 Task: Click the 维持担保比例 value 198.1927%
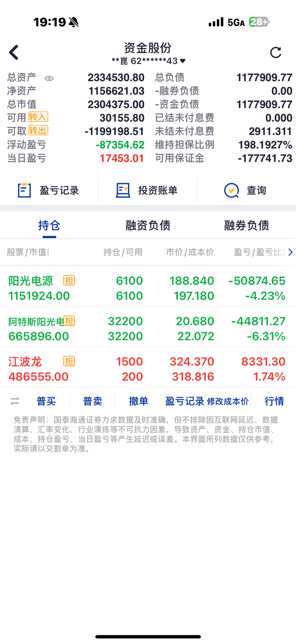tap(265, 145)
